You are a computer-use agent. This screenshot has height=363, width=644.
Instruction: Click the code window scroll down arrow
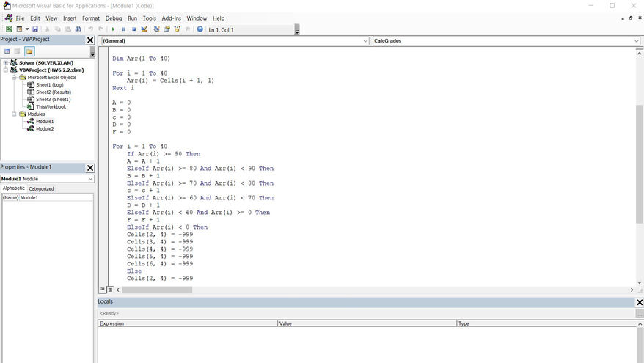coord(640,282)
